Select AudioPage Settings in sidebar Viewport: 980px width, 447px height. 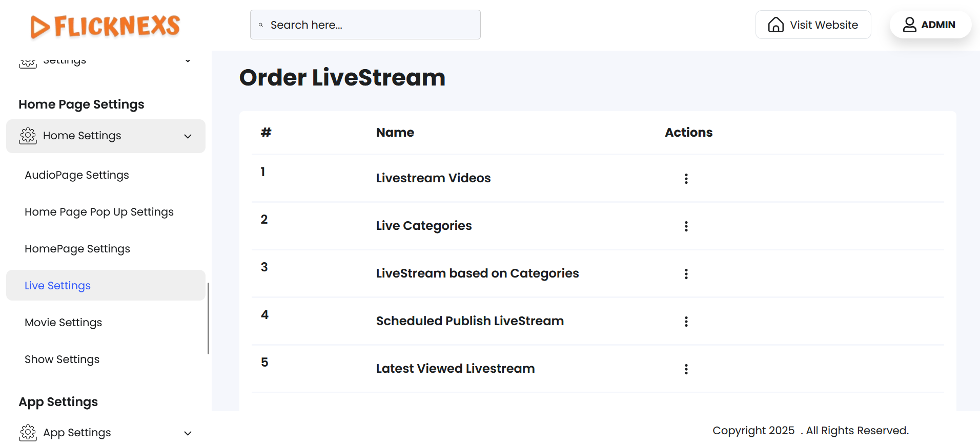tap(77, 175)
